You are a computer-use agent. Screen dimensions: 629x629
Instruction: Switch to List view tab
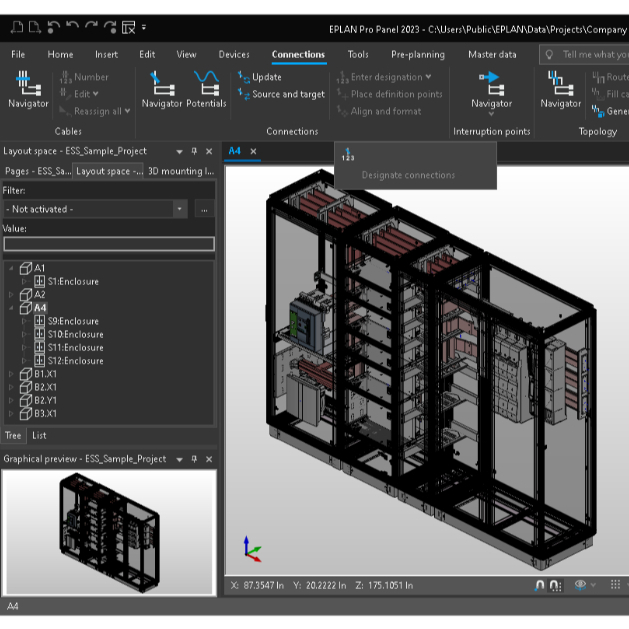coord(39,436)
